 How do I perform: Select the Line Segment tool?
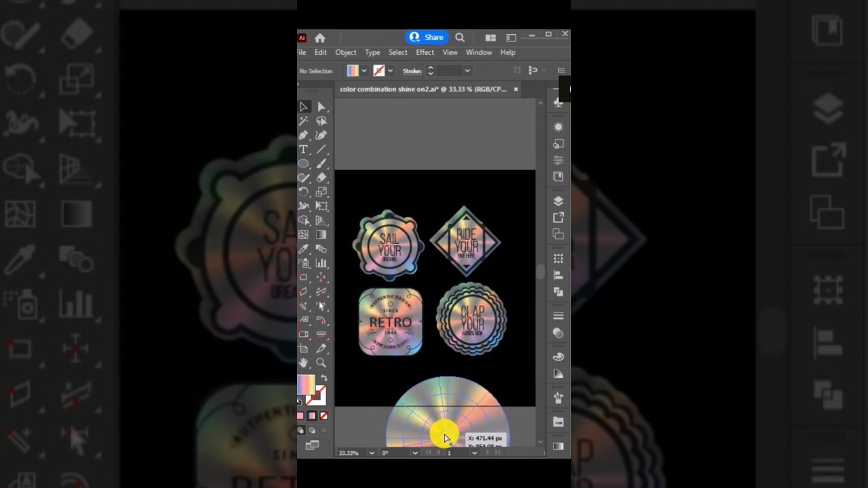[x=321, y=149]
